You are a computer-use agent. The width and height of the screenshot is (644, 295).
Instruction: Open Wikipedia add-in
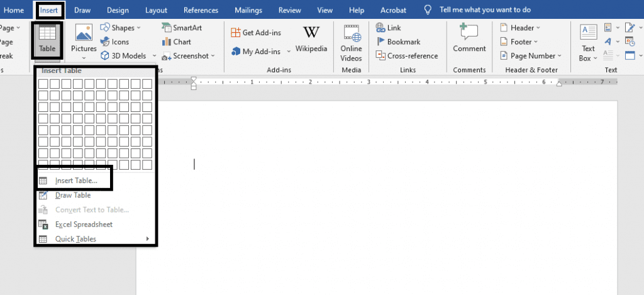click(x=311, y=39)
